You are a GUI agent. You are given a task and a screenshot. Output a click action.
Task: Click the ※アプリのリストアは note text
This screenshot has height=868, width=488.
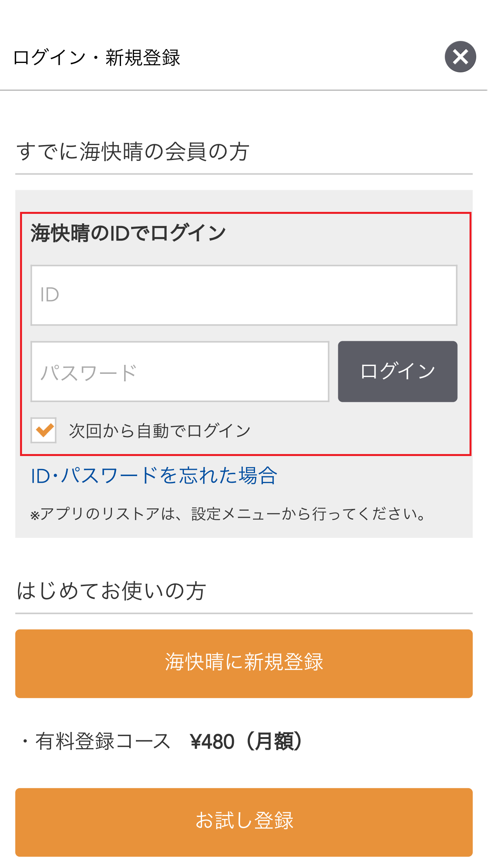(x=229, y=514)
